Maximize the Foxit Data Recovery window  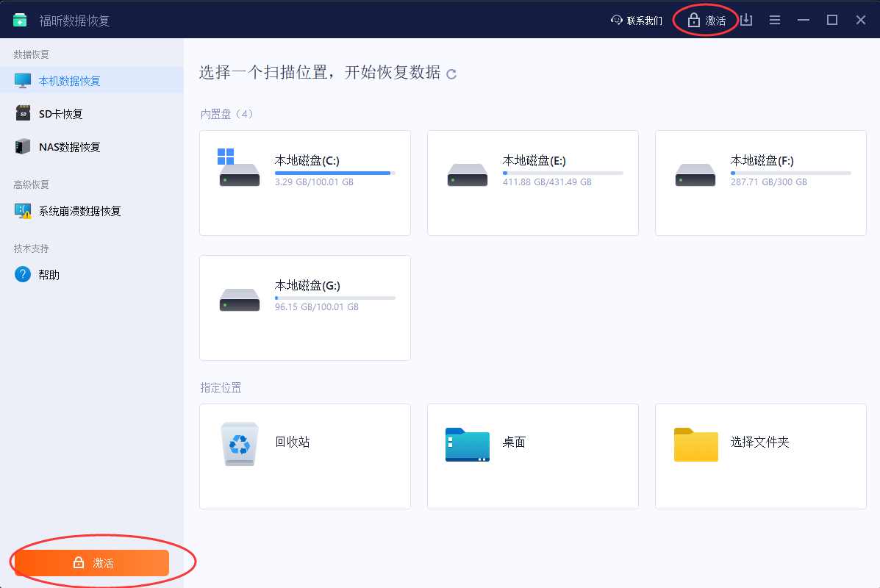tap(831, 20)
